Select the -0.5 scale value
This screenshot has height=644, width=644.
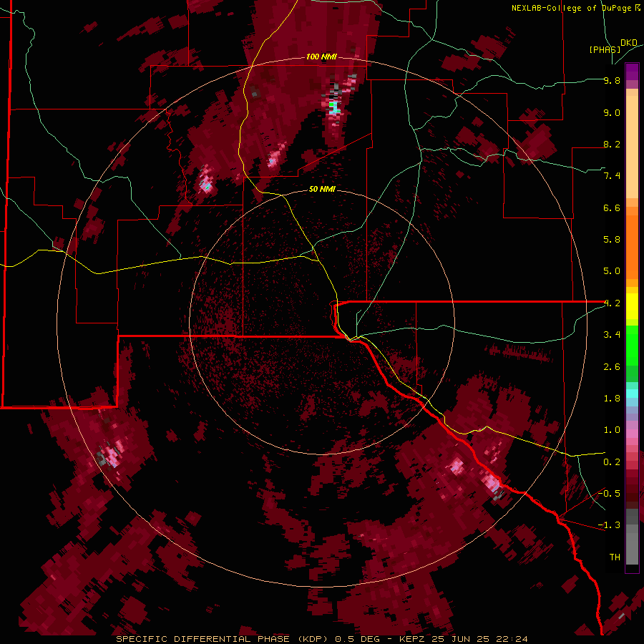610,494
